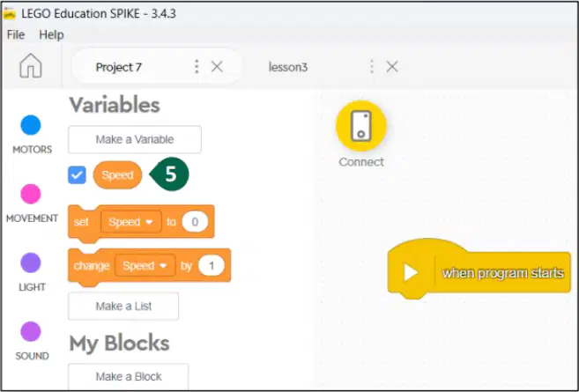This screenshot has height=392, width=579.
Task: Click the value field in change Speed block
Action: [x=212, y=266]
